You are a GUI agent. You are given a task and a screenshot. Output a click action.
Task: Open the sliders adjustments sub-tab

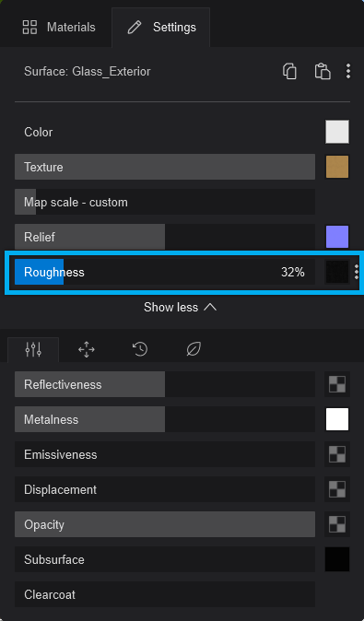[x=33, y=349]
